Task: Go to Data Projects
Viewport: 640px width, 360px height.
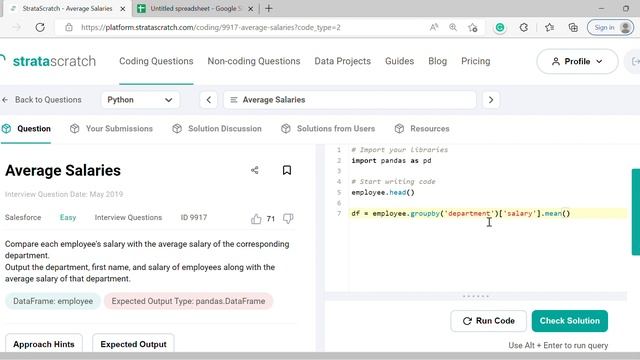Action: 342,61
